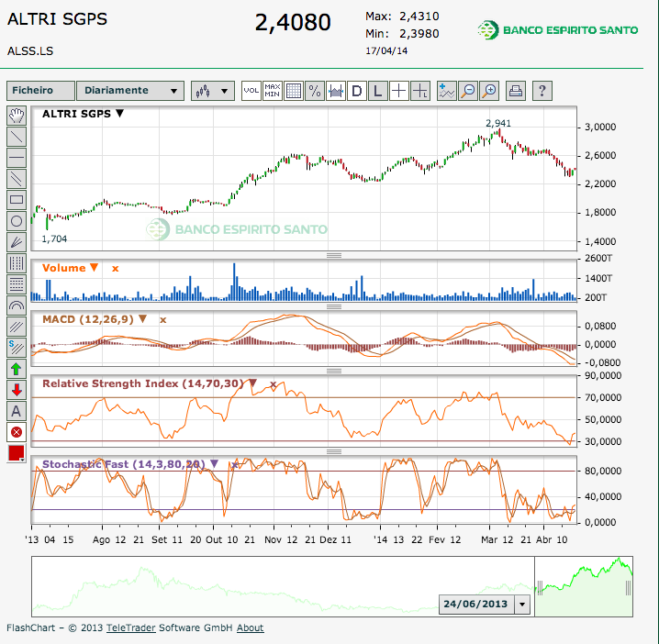Click the ALSS.LS ticker symbol
The height and width of the screenshot is (644, 659).
[30, 51]
